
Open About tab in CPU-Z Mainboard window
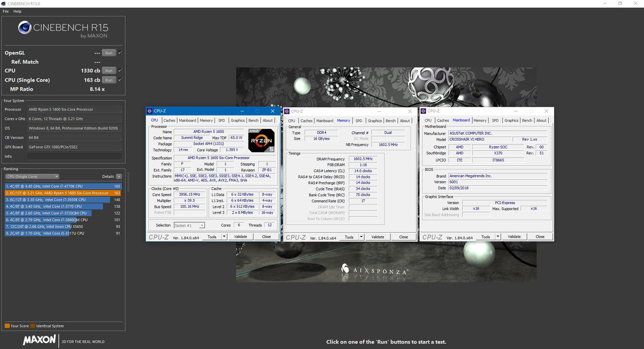click(x=541, y=120)
